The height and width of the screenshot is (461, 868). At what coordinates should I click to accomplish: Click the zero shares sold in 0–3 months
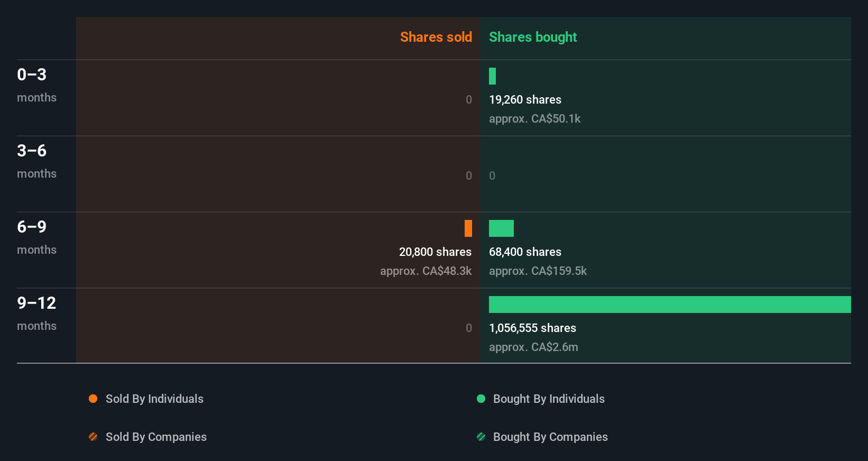(x=469, y=100)
